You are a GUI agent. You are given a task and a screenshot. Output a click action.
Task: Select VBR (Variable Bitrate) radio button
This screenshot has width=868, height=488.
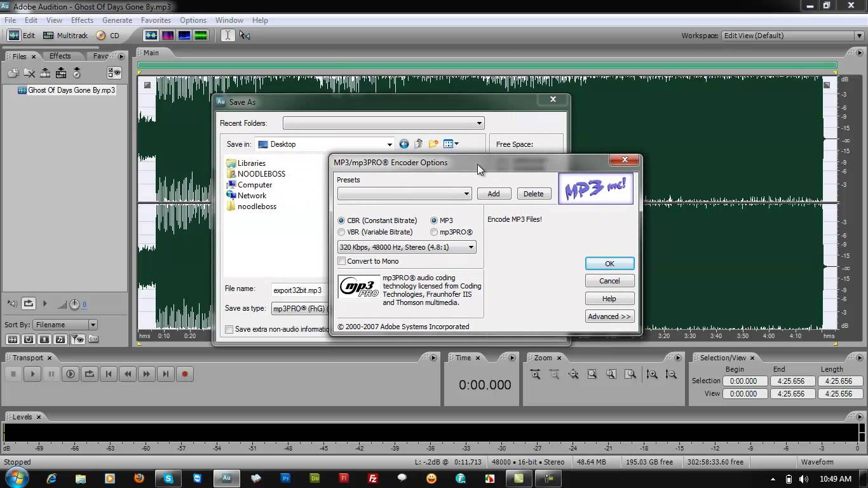[x=341, y=232]
